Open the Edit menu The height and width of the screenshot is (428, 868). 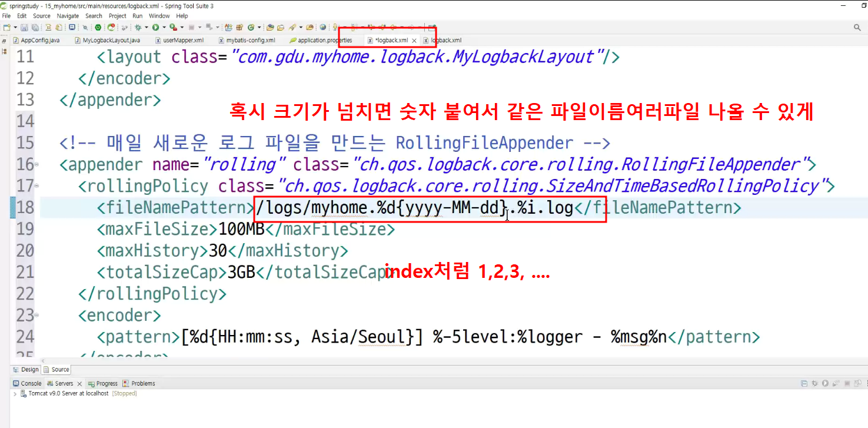22,16
